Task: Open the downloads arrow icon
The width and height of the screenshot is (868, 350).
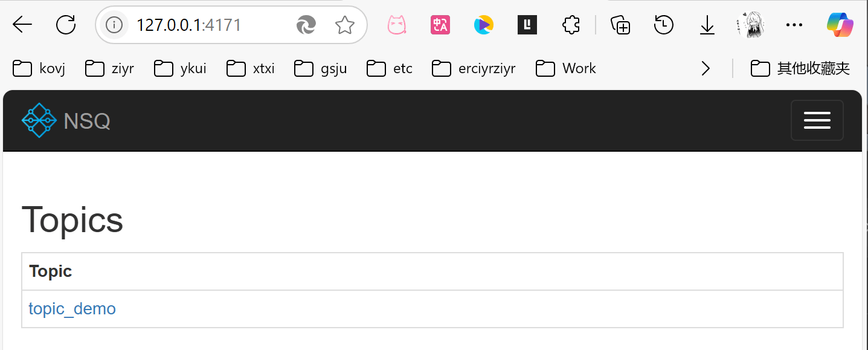Action: click(x=707, y=25)
